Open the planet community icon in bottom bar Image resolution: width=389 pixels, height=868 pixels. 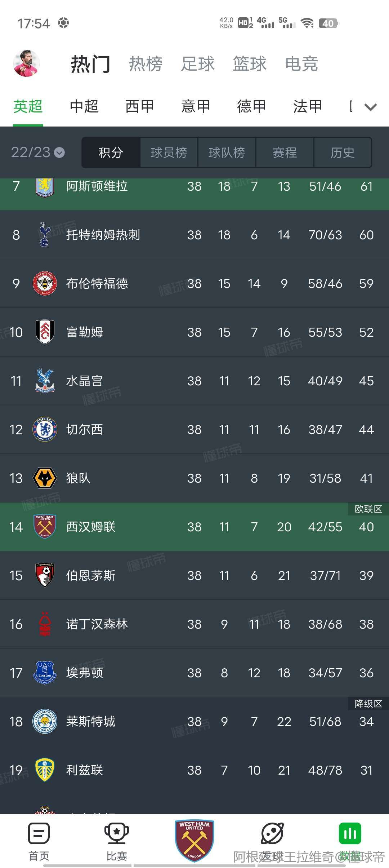click(272, 833)
